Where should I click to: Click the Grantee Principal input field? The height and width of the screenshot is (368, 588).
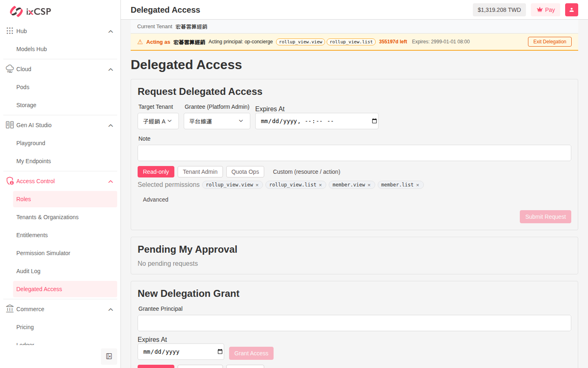click(354, 323)
